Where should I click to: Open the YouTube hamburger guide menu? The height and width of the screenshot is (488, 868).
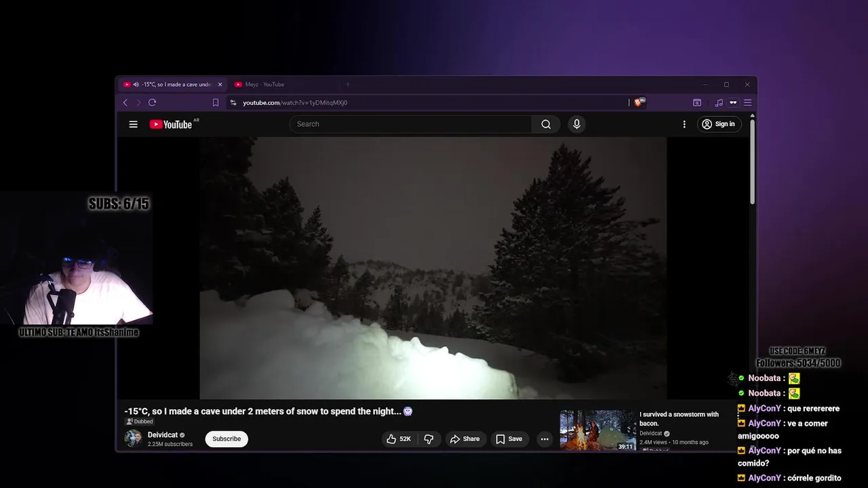(x=134, y=124)
